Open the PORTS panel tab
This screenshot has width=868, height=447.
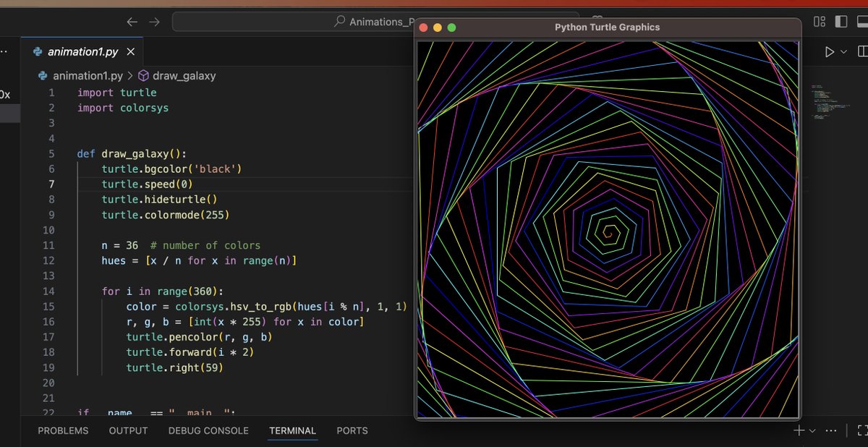pyautogui.click(x=352, y=430)
